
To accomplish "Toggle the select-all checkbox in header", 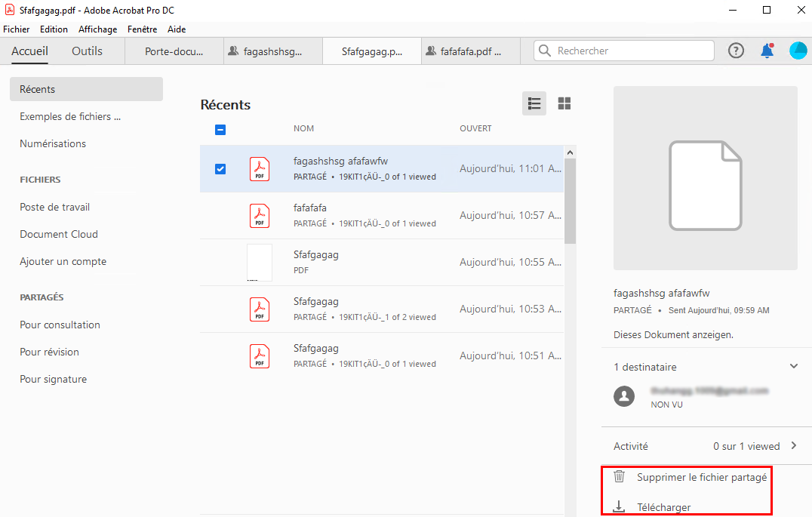I will 220,130.
